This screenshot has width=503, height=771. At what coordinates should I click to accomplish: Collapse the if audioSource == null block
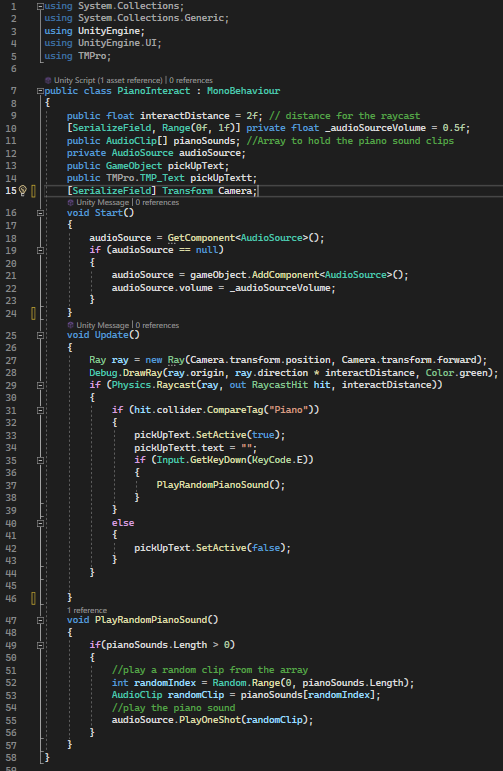[x=40, y=250]
